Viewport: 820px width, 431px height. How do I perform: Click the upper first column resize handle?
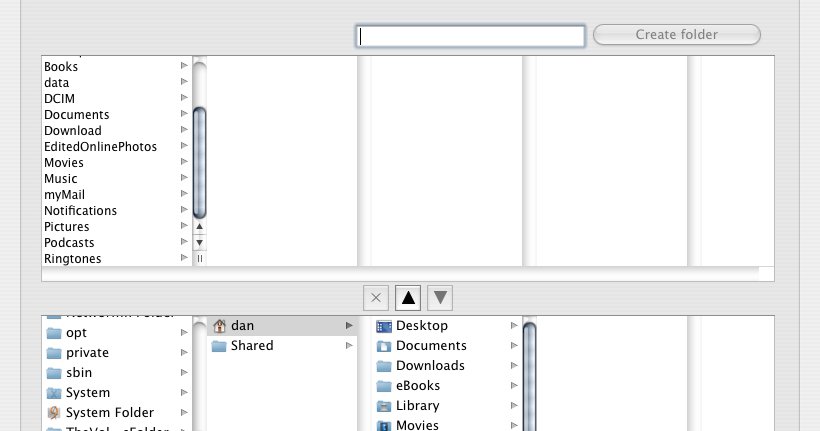[x=199, y=258]
